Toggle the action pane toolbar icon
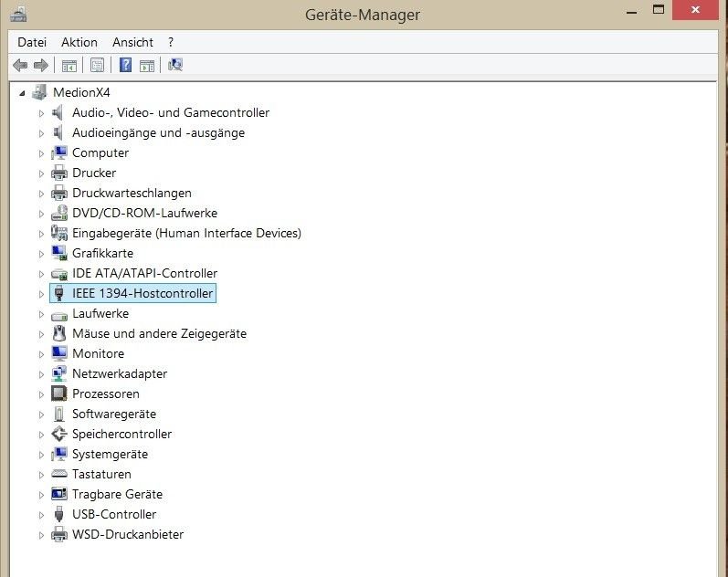Screen dimensions: 728x577 pyautogui.click(x=147, y=66)
